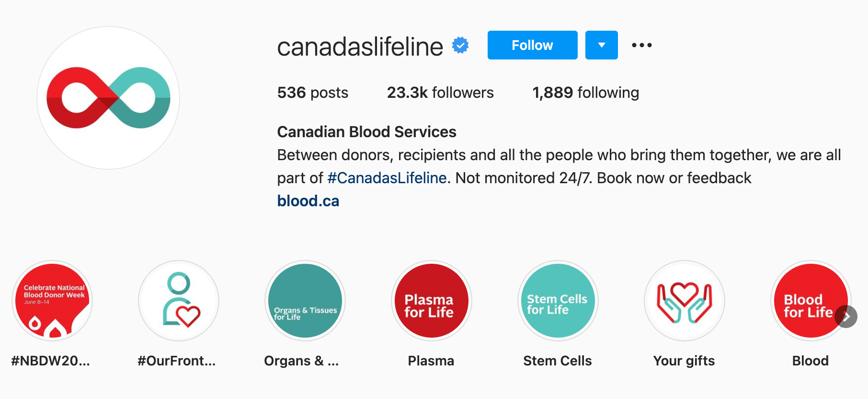Open the three-dot more options menu

tap(642, 45)
